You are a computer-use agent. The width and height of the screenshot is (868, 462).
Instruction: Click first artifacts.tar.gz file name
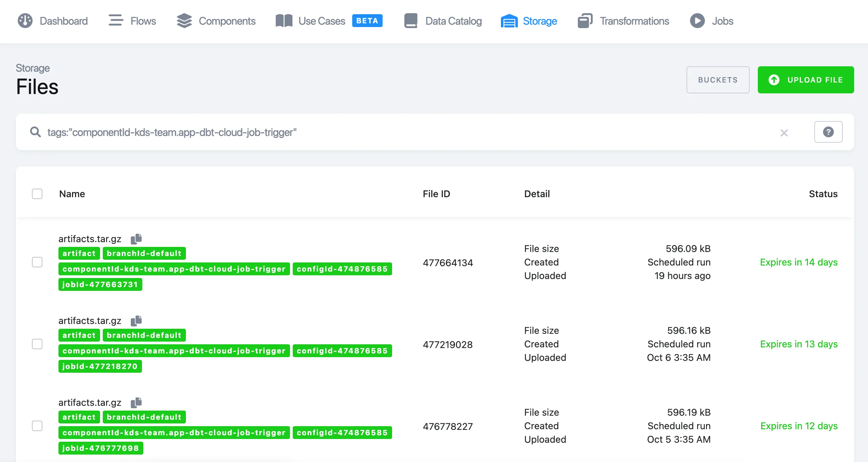[x=90, y=239]
